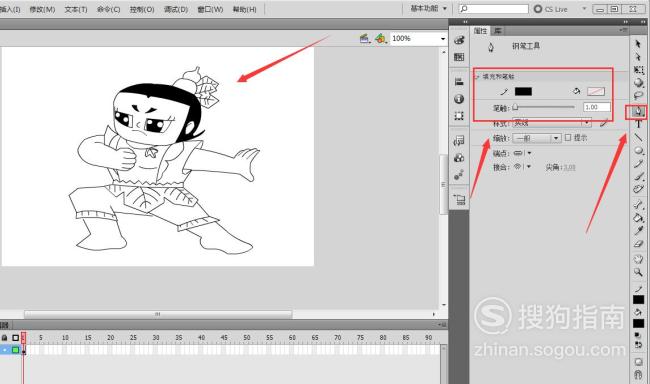Open the stroke cap 端点 dropdown
Image resolution: width=650 pixels, height=384 pixels.
coord(522,153)
